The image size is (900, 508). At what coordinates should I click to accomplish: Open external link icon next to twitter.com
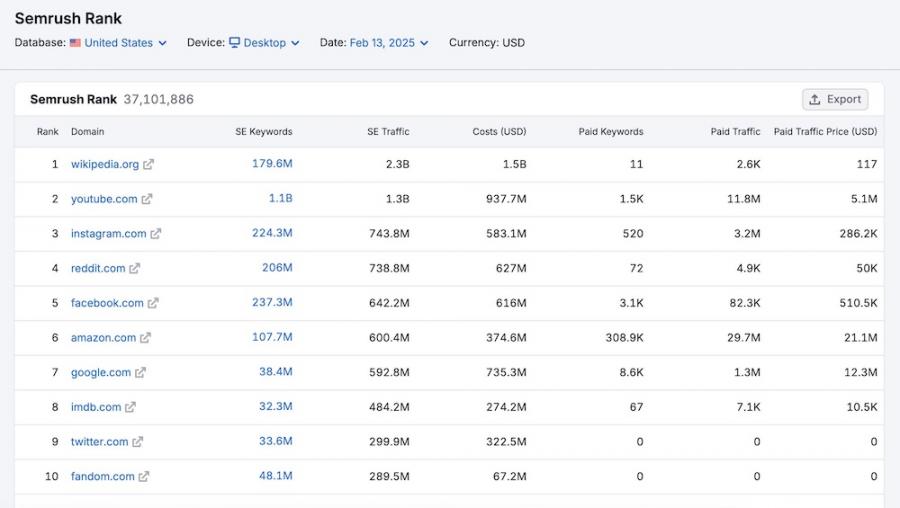[x=137, y=442]
